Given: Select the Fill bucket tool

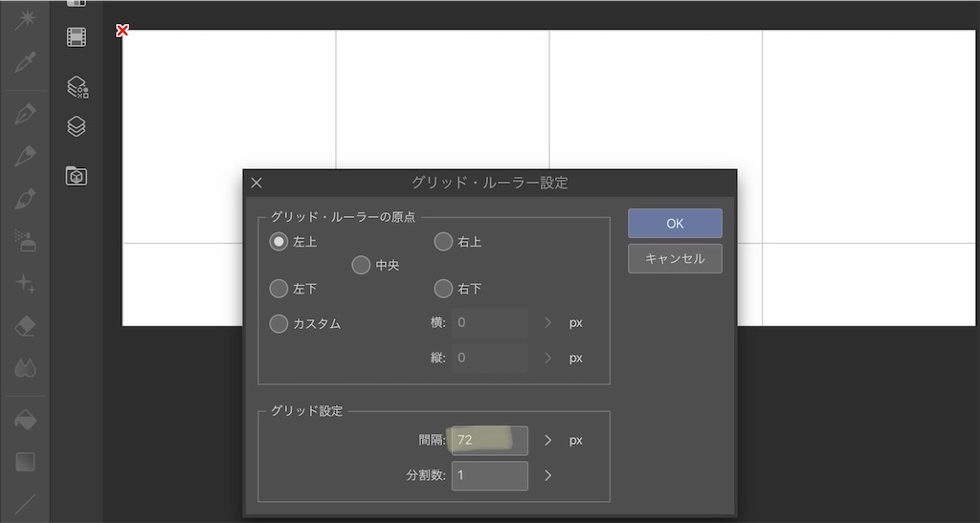Looking at the screenshot, I should coord(25,420).
